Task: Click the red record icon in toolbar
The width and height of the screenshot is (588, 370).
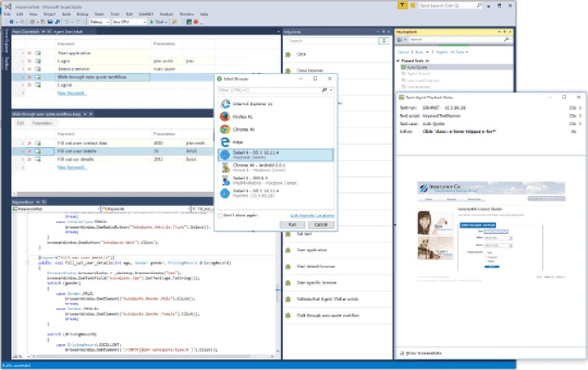Action: (x=196, y=22)
